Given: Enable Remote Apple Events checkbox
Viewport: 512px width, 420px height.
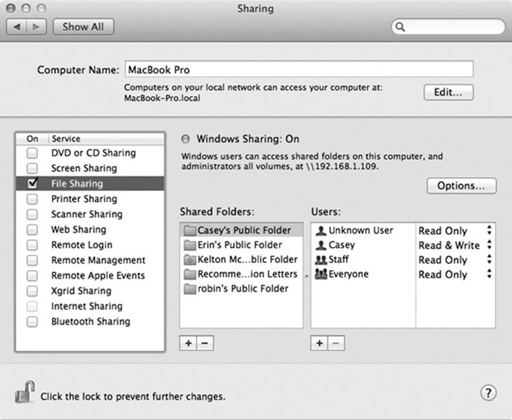Looking at the screenshot, I should [32, 276].
